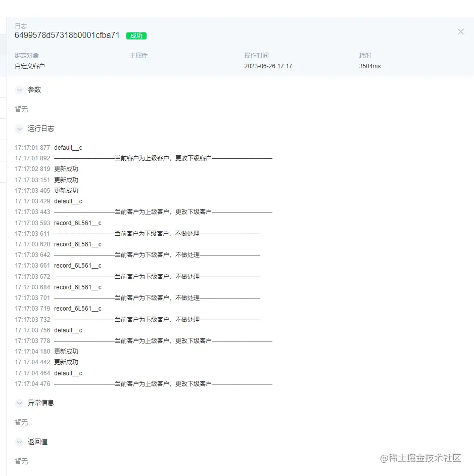474x476 pixels.
Task: Select log line at 17:17:03 778
Action: pyautogui.click(x=144, y=340)
